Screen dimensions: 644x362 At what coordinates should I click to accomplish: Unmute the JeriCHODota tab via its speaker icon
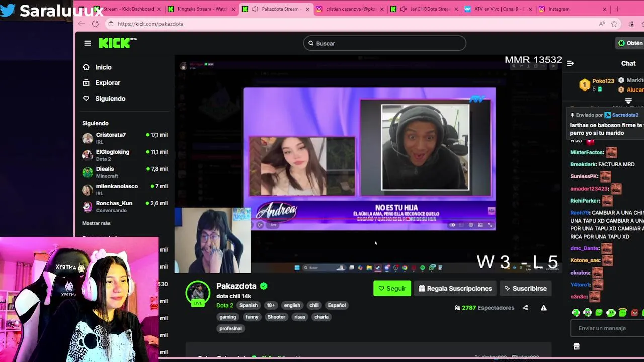click(404, 9)
